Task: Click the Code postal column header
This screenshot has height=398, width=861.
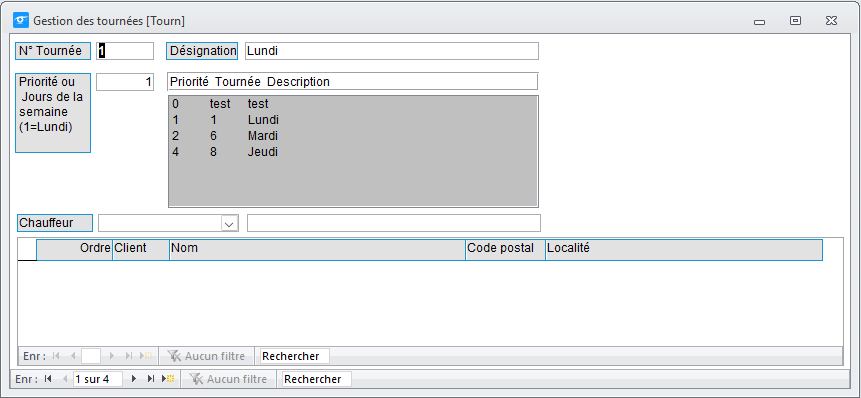Action: click(505, 249)
